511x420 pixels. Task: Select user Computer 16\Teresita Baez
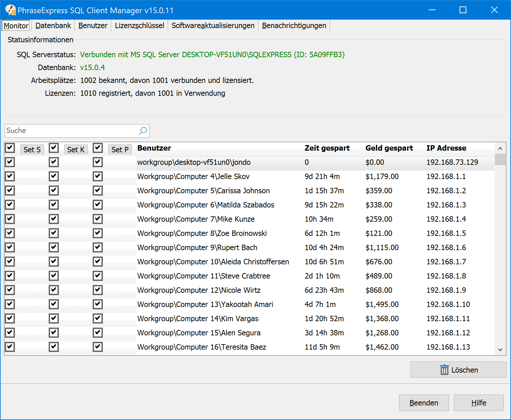coord(202,347)
